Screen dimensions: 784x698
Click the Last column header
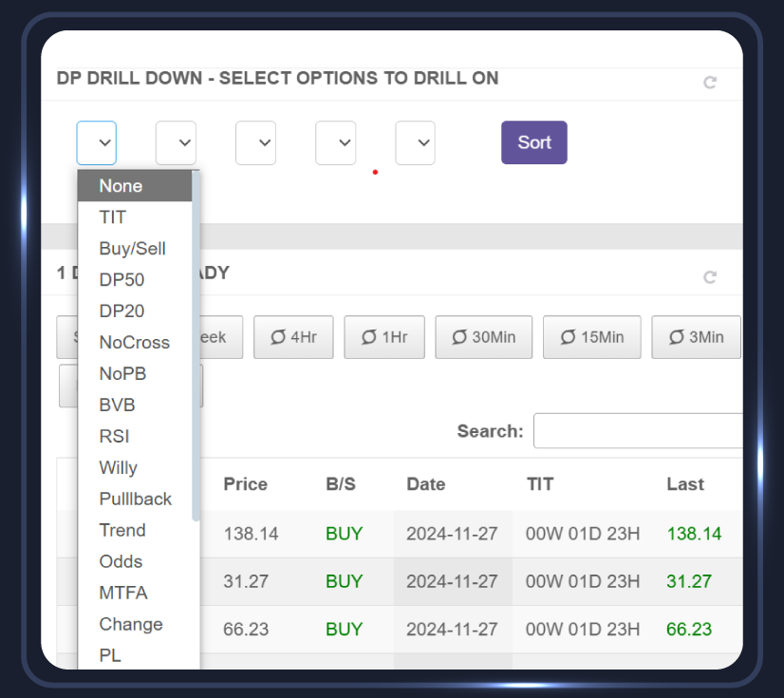684,484
